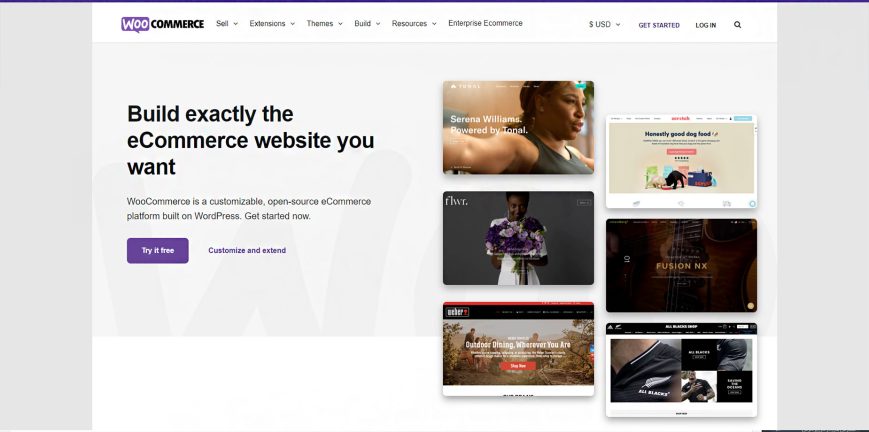Open the Tonal Serena Williams showcase
This screenshot has width=869, height=432.
pyautogui.click(x=518, y=128)
